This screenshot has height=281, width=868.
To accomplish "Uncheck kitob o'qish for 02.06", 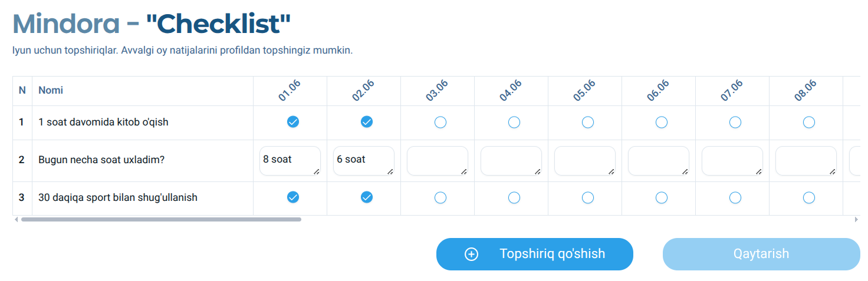I will [x=367, y=122].
